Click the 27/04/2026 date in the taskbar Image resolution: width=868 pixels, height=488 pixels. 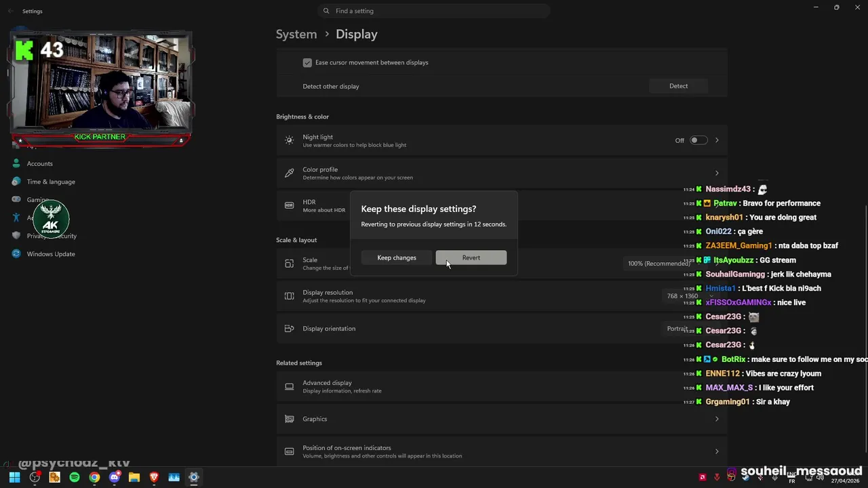[846, 481]
